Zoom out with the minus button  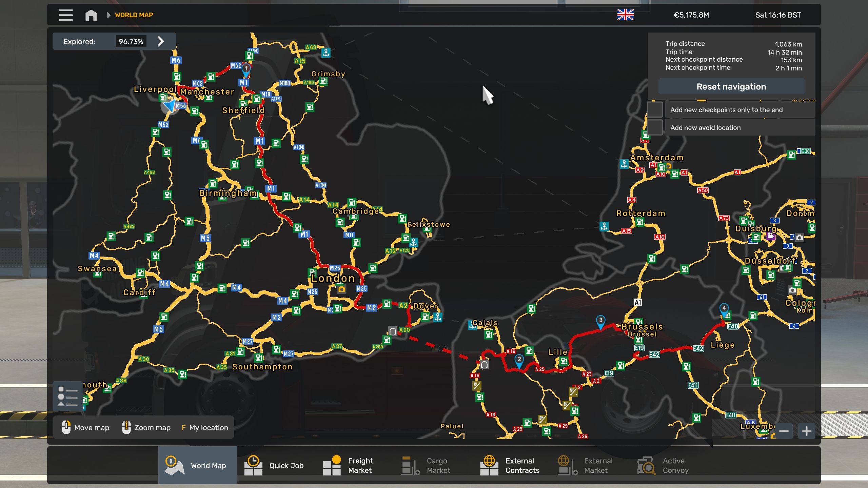click(x=784, y=431)
